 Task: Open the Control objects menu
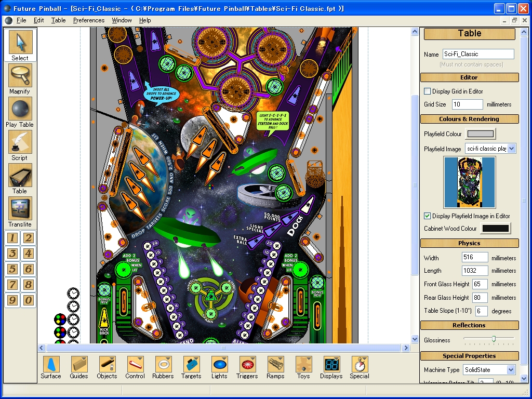(135, 367)
